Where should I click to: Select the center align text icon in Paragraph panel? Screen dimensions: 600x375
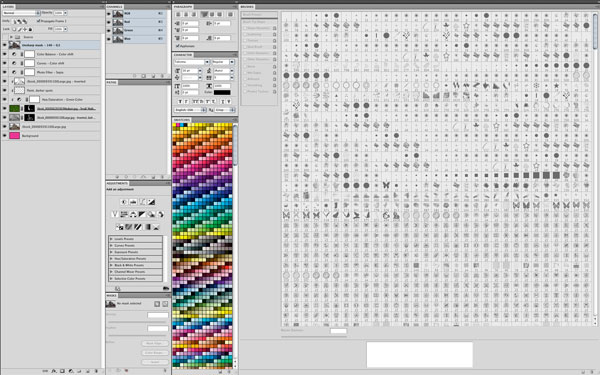(x=186, y=15)
